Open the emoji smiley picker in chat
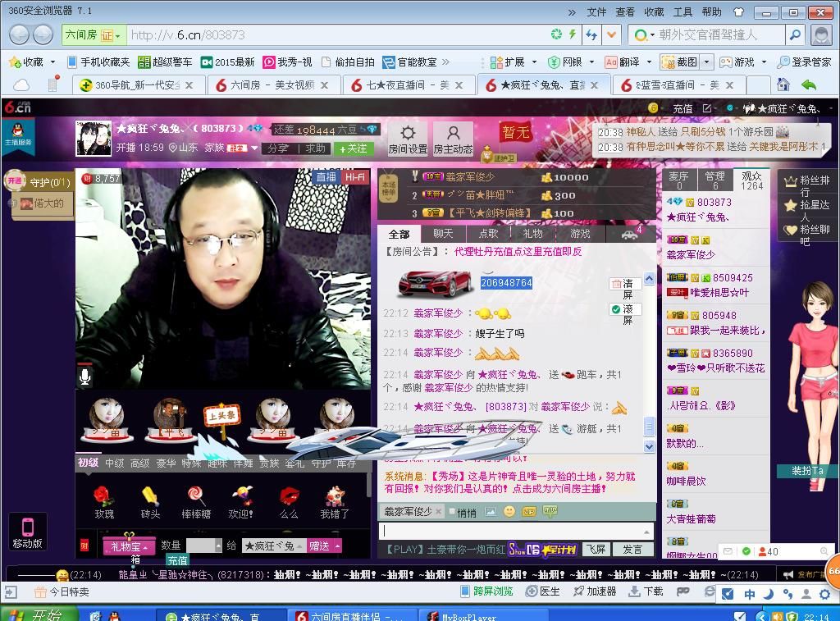This screenshot has height=621, width=840. [509, 511]
